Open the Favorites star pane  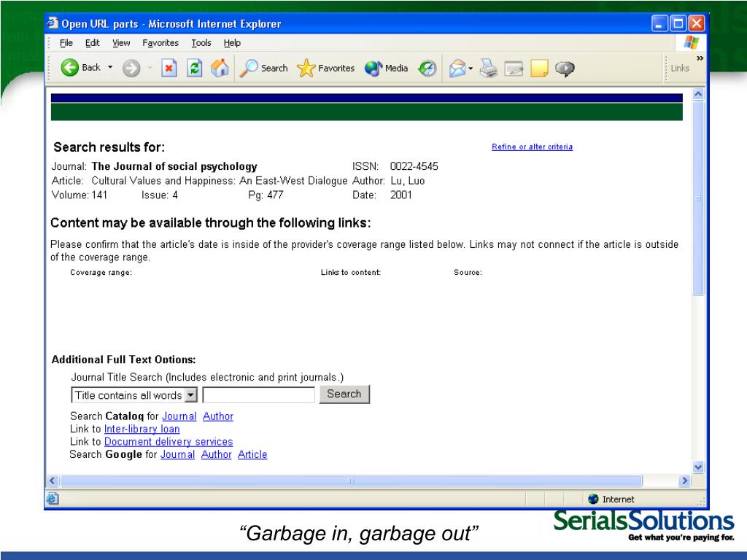(x=325, y=68)
